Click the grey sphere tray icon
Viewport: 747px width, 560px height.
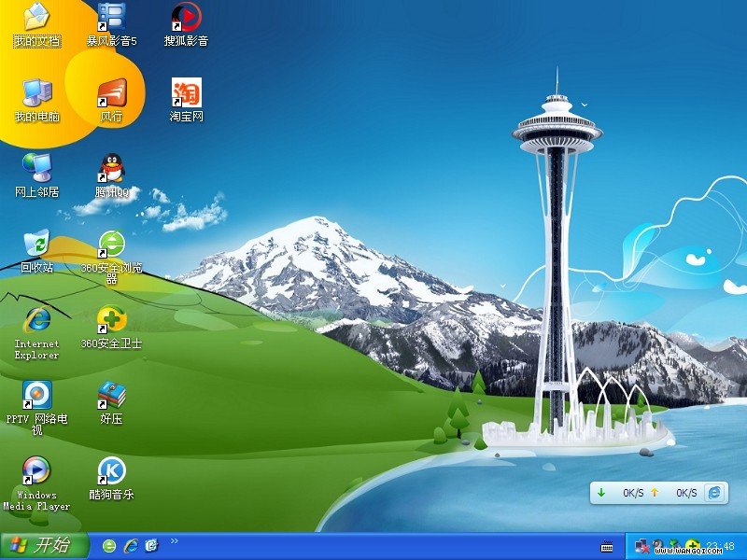click(658, 544)
